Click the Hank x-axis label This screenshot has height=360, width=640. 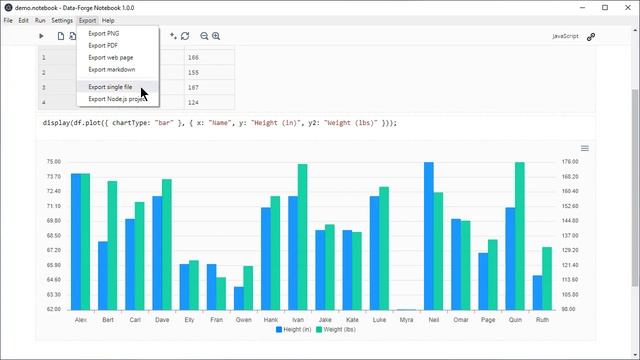(x=271, y=320)
